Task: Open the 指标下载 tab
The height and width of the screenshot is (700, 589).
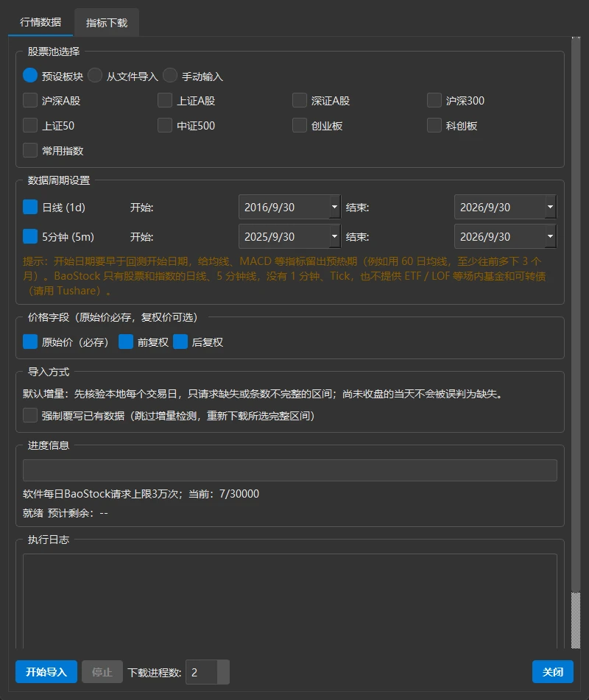Action: 106,22
